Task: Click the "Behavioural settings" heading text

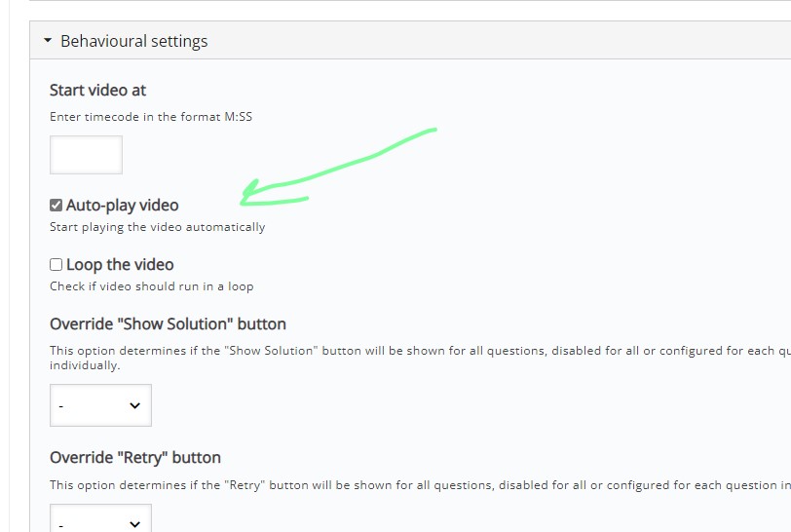Action: coord(134,41)
